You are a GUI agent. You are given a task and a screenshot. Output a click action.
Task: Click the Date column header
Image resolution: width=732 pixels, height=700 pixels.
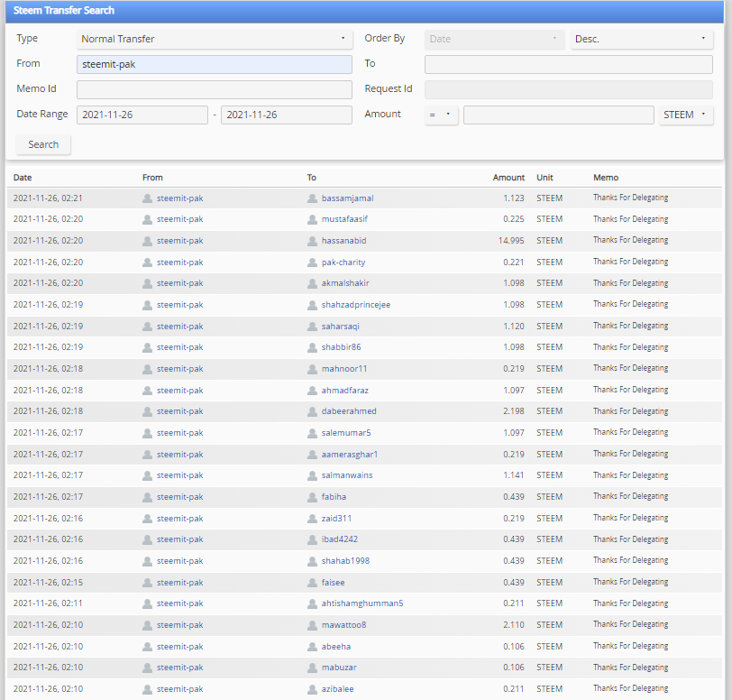tap(23, 178)
